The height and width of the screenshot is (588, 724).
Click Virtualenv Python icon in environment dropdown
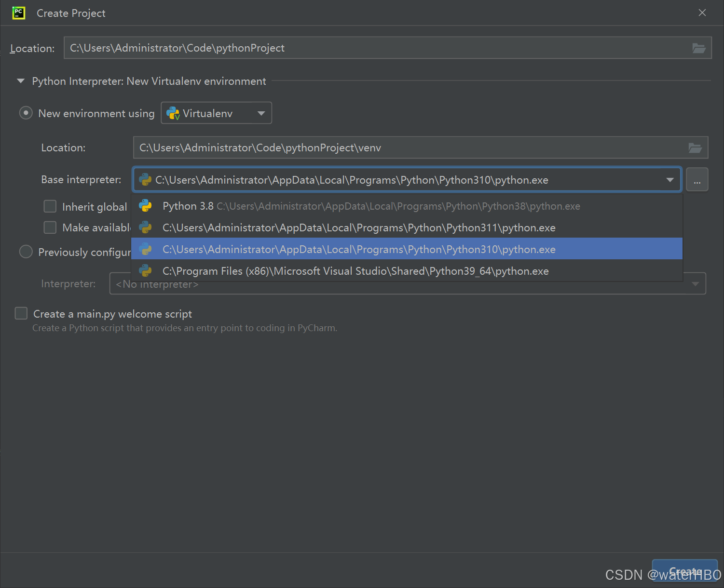tap(173, 113)
